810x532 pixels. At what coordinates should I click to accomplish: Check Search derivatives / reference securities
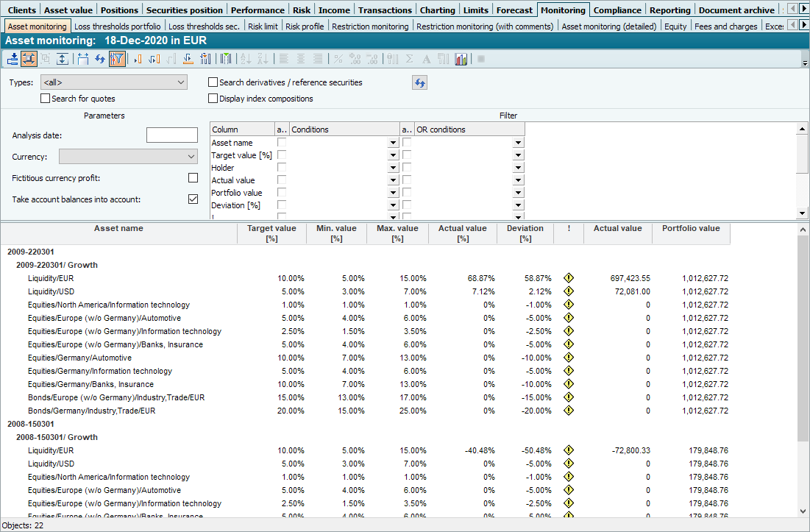point(213,82)
